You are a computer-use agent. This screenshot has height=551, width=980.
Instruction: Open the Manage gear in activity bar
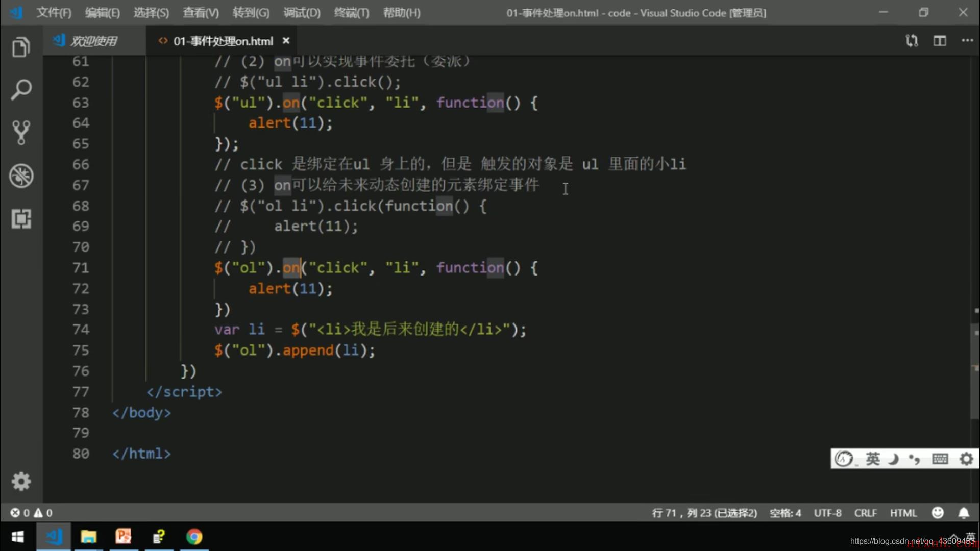point(21,481)
